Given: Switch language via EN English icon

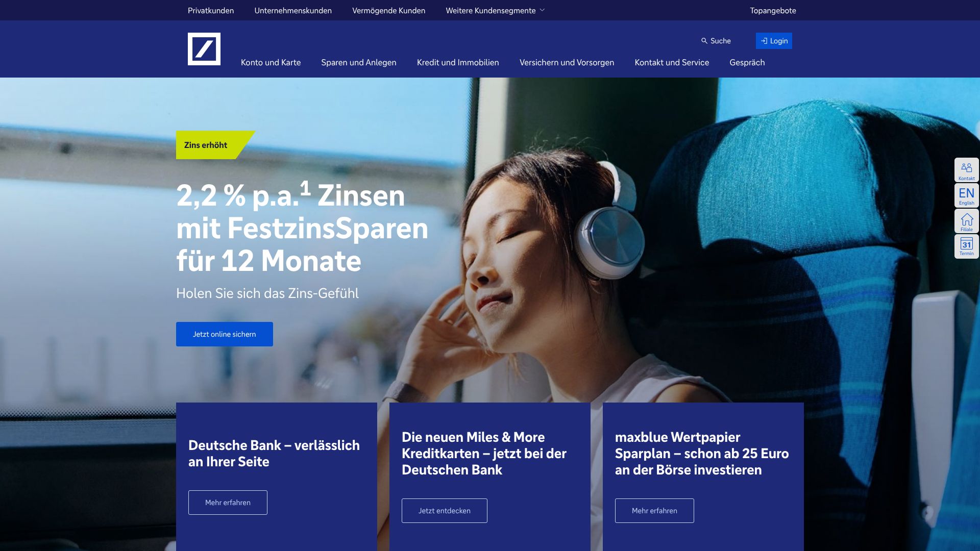Looking at the screenshot, I should [x=966, y=195].
